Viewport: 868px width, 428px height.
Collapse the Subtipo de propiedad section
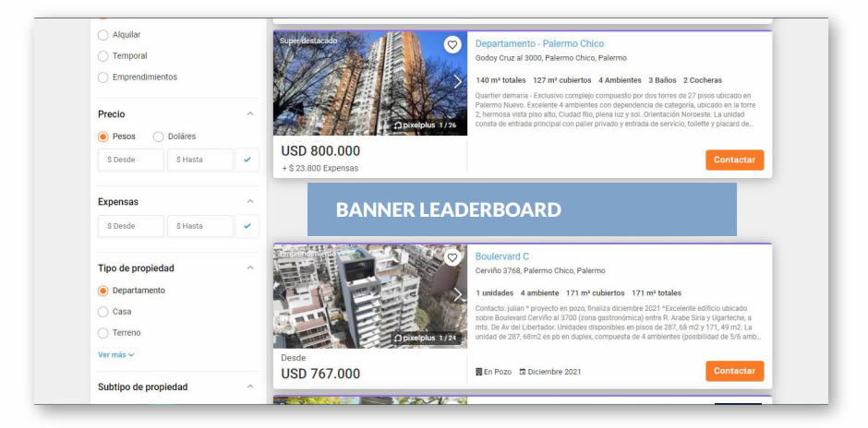250,386
